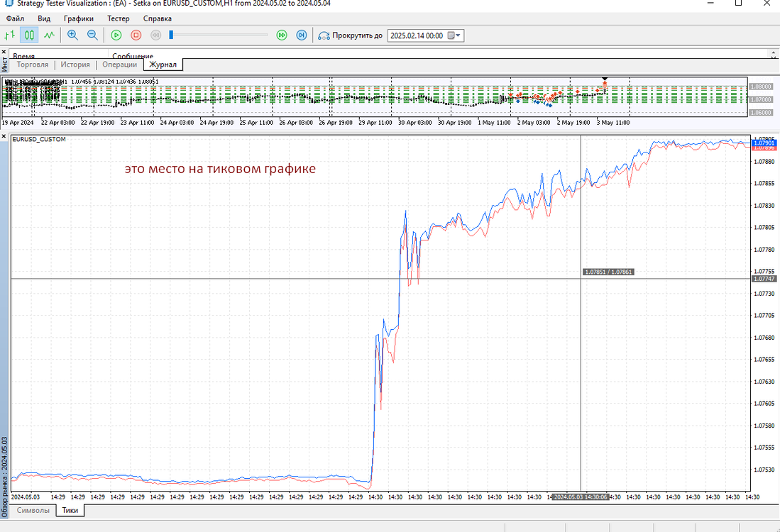Zoom out of the chart
The width and height of the screenshot is (780, 532).
tap(92, 35)
